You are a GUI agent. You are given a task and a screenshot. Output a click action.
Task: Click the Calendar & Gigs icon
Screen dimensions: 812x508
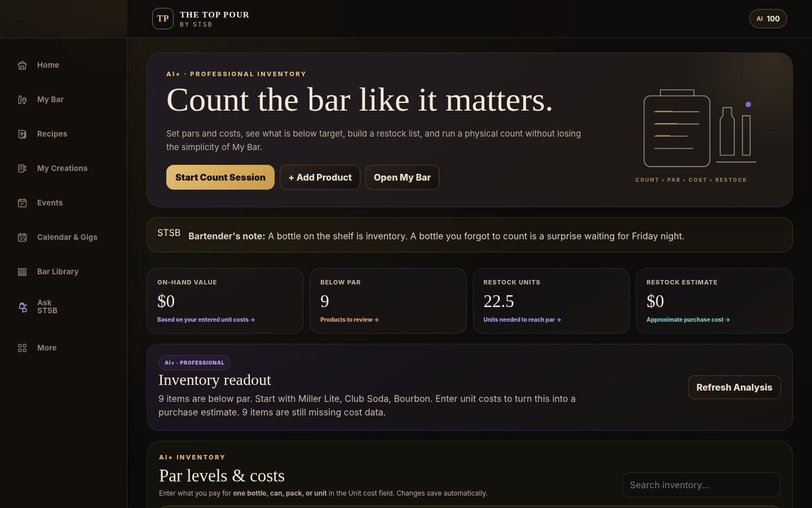(22, 238)
